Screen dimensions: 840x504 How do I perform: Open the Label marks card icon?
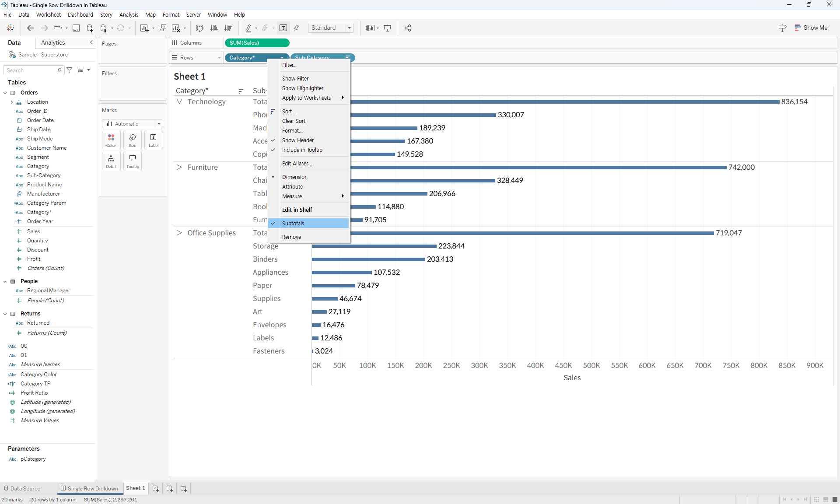coord(153,140)
